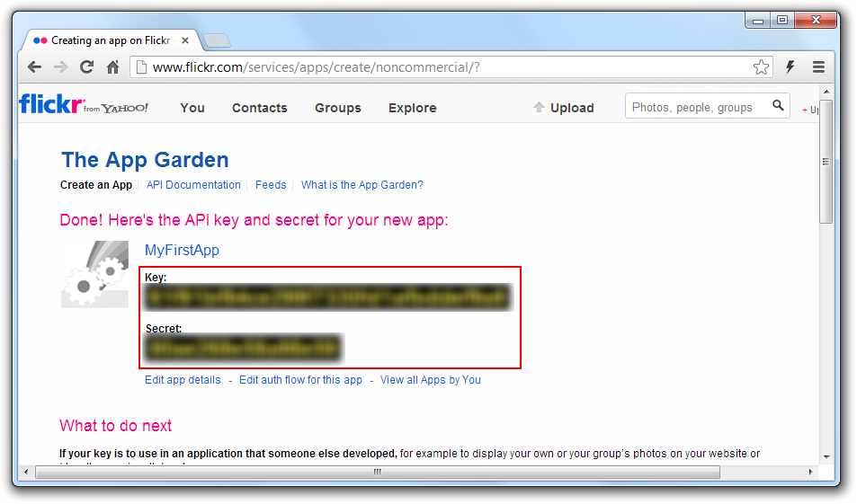Select Create an App
Viewport: 857px width, 504px height.
tap(96, 185)
